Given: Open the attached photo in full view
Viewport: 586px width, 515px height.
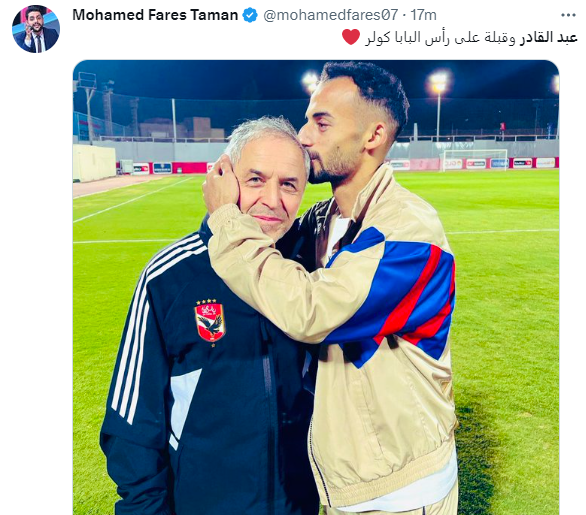Looking at the screenshot, I should [316, 287].
